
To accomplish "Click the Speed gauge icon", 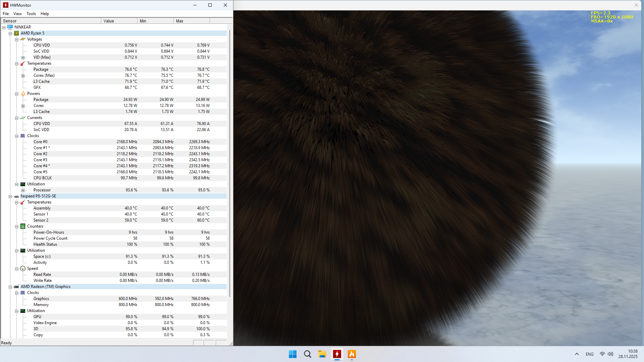I will pos(23,268).
